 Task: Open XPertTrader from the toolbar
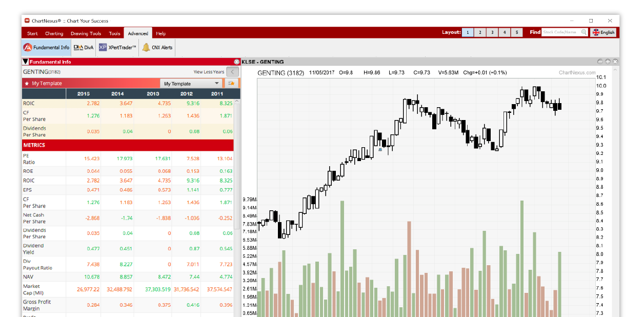[x=118, y=48]
